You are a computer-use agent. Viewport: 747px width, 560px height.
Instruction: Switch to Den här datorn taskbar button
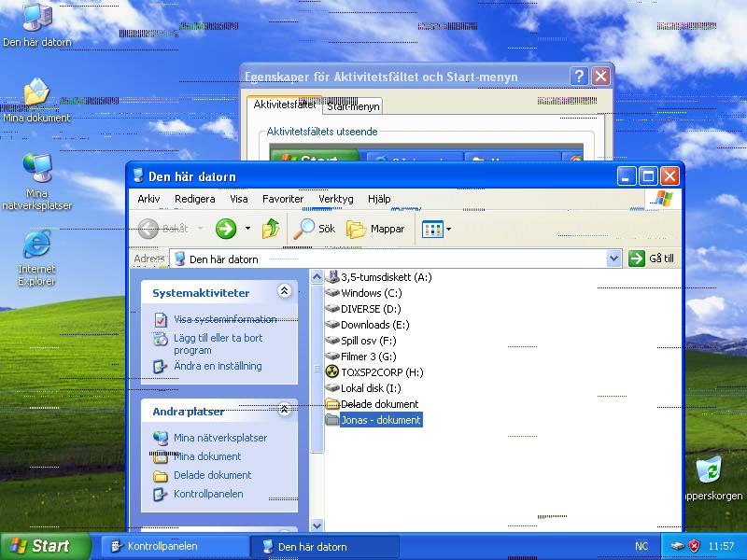pos(324,547)
